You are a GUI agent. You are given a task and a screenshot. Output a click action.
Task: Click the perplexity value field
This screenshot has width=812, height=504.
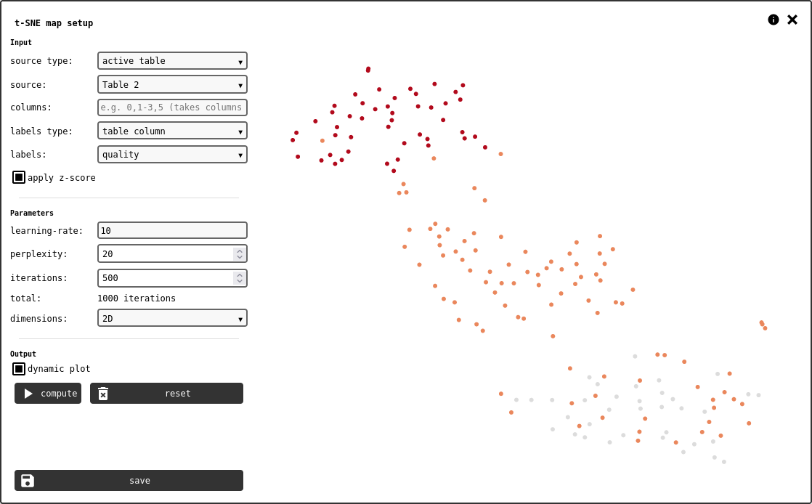(x=165, y=254)
